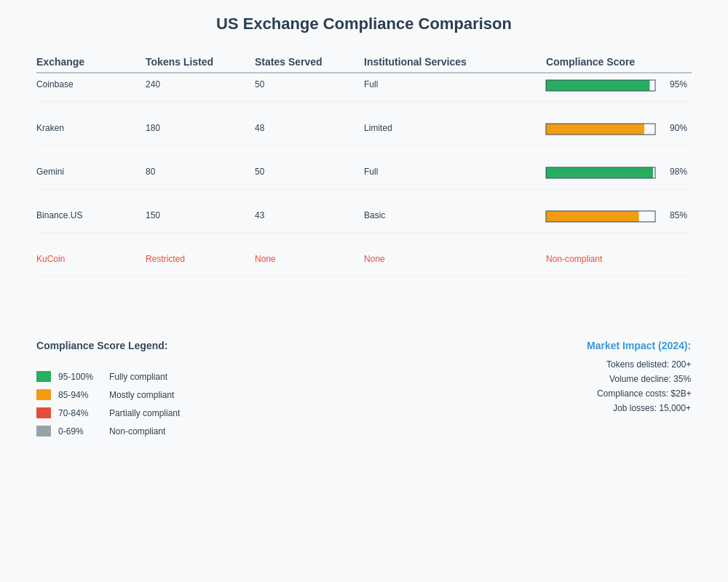
Task: Click the green 95-100% legend swatch
Action: coord(44,377)
